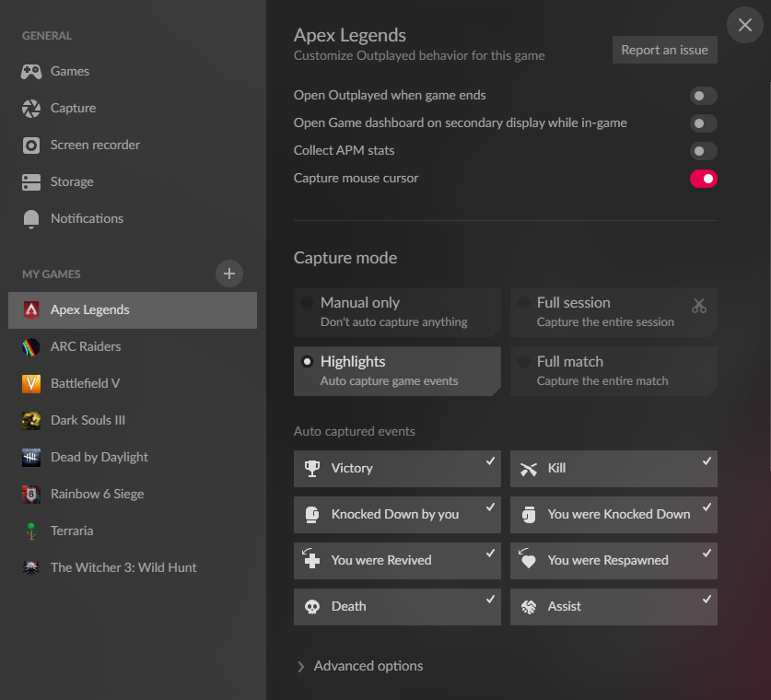This screenshot has height=700, width=771.
Task: Click the scissors icon on Full session
Action: tap(698, 305)
